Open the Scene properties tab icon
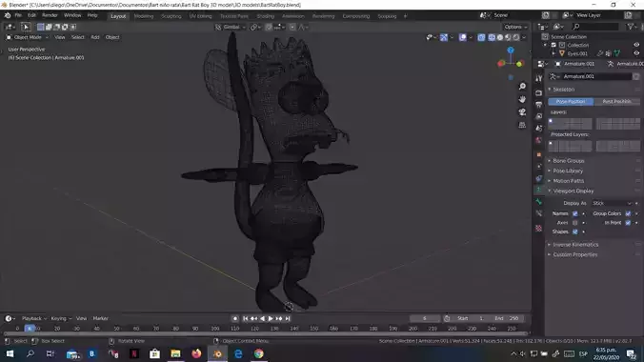 [x=539, y=129]
